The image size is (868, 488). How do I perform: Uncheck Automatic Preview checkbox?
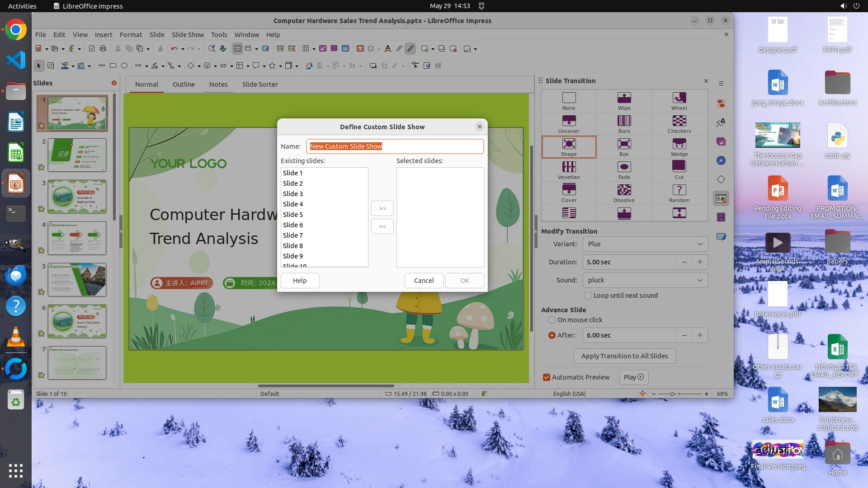coord(547,377)
